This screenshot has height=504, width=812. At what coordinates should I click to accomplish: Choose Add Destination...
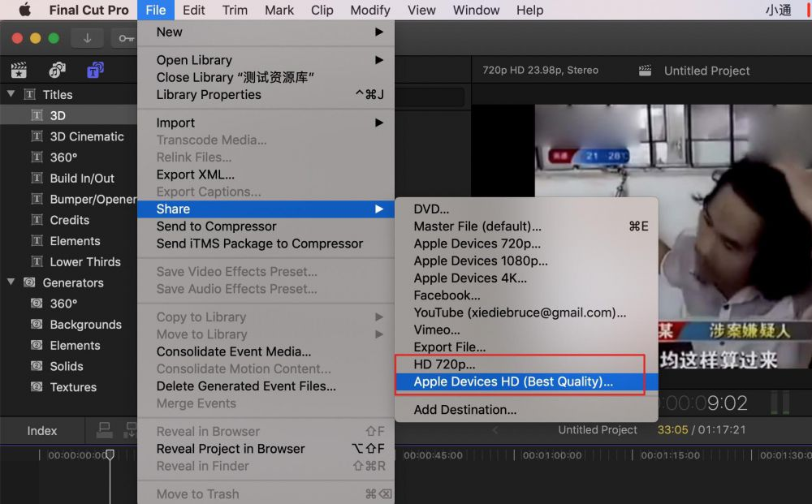coord(526,410)
